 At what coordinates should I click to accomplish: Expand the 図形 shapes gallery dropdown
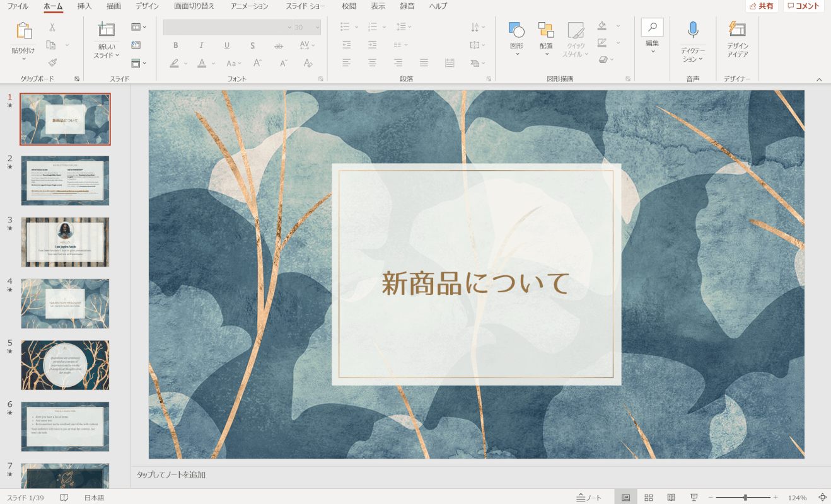click(x=516, y=54)
